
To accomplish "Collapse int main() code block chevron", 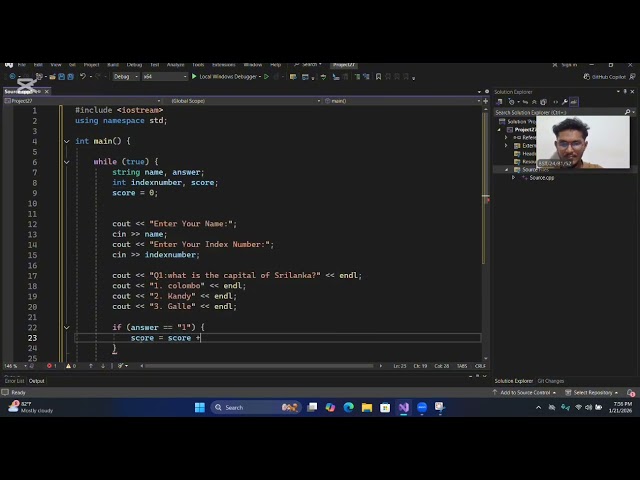I will click(x=67, y=141).
